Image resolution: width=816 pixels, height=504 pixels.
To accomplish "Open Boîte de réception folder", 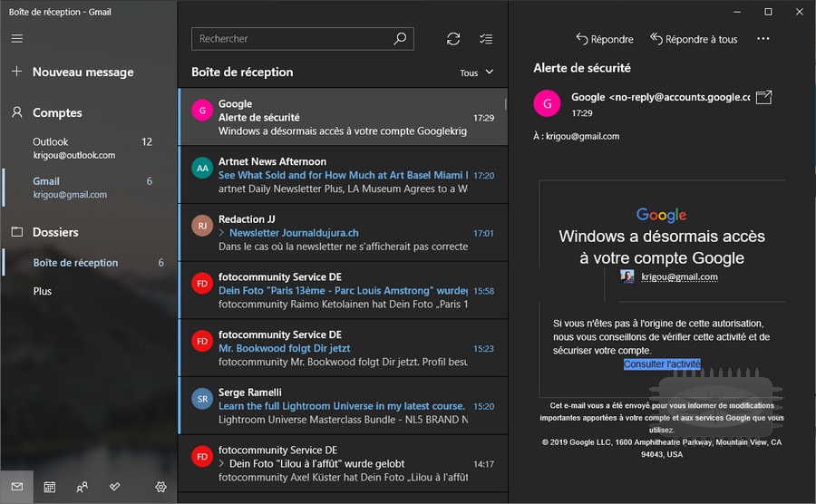I will coord(89,263).
